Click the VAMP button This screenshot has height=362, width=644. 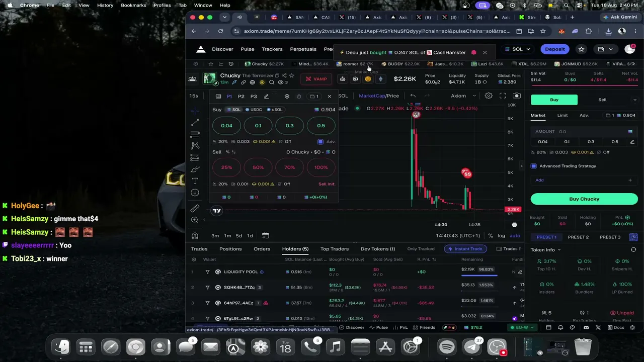pyautogui.click(x=315, y=79)
